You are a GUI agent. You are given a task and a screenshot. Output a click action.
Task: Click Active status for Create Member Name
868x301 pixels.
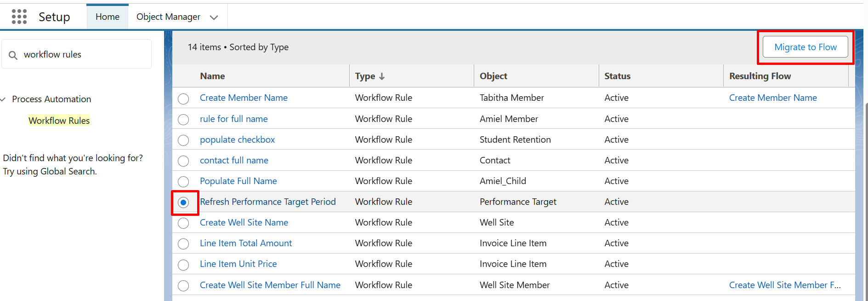click(x=616, y=98)
